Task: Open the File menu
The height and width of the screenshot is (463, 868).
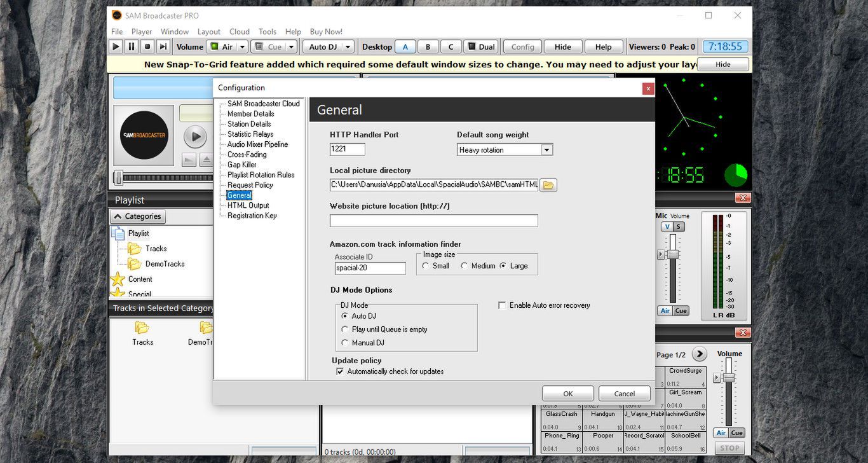Action: pyautogui.click(x=117, y=31)
